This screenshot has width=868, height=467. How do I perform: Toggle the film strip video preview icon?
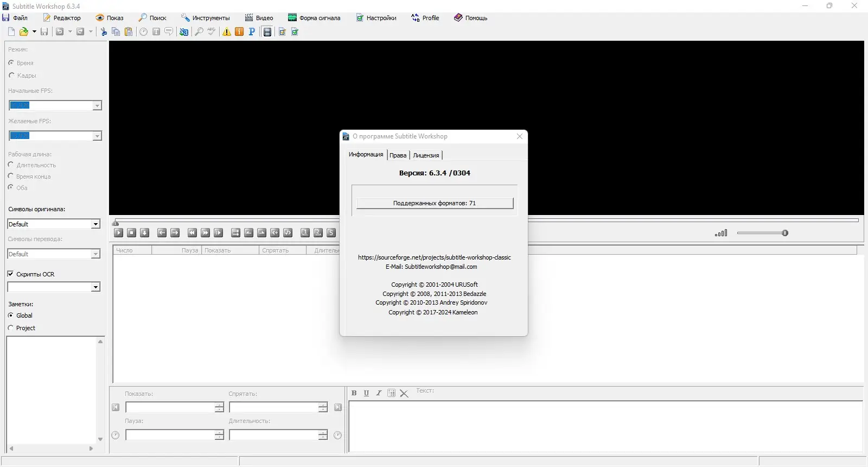(267, 32)
